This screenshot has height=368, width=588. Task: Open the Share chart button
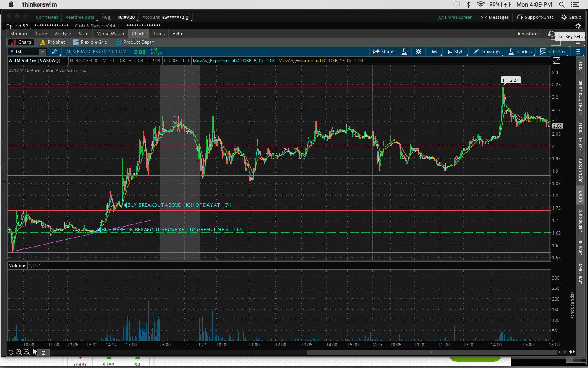click(383, 52)
